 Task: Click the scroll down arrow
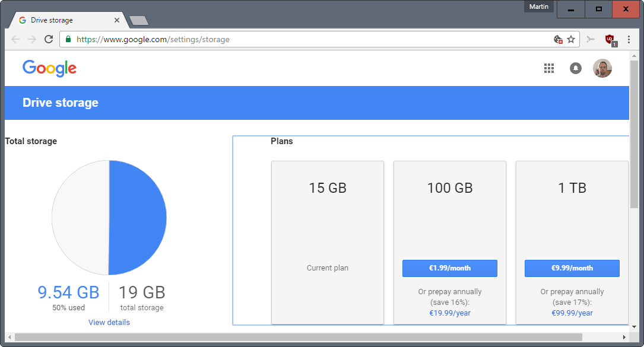pos(634,327)
